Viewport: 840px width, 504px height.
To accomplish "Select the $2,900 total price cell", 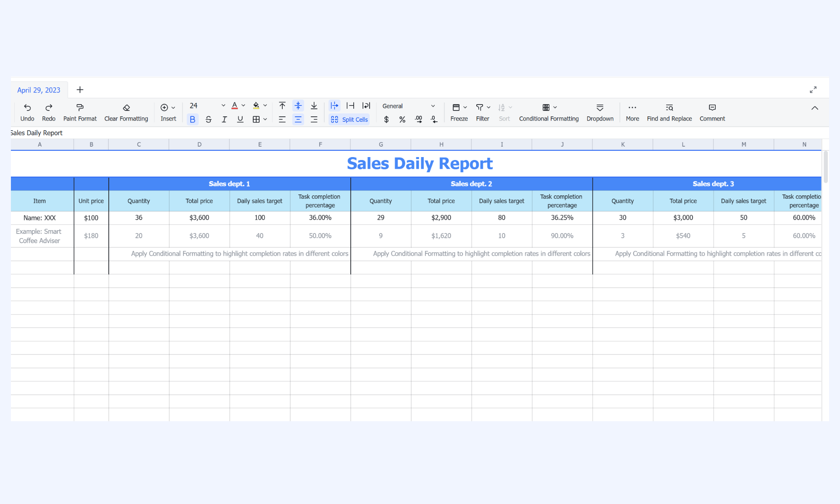I will tap(441, 218).
